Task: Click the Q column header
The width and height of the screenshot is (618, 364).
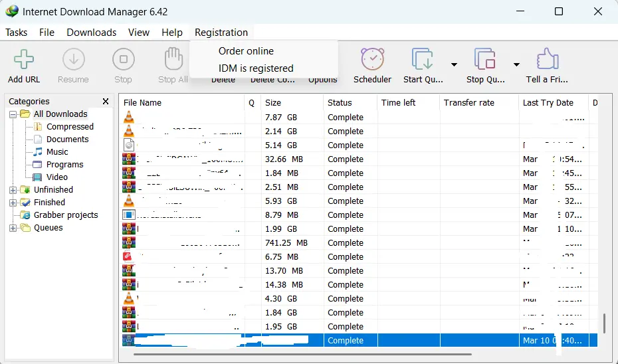Action: 253,103
